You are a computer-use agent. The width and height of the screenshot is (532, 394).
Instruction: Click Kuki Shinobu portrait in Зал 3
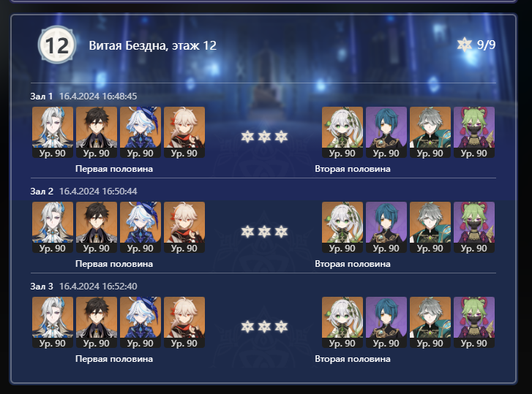474,322
